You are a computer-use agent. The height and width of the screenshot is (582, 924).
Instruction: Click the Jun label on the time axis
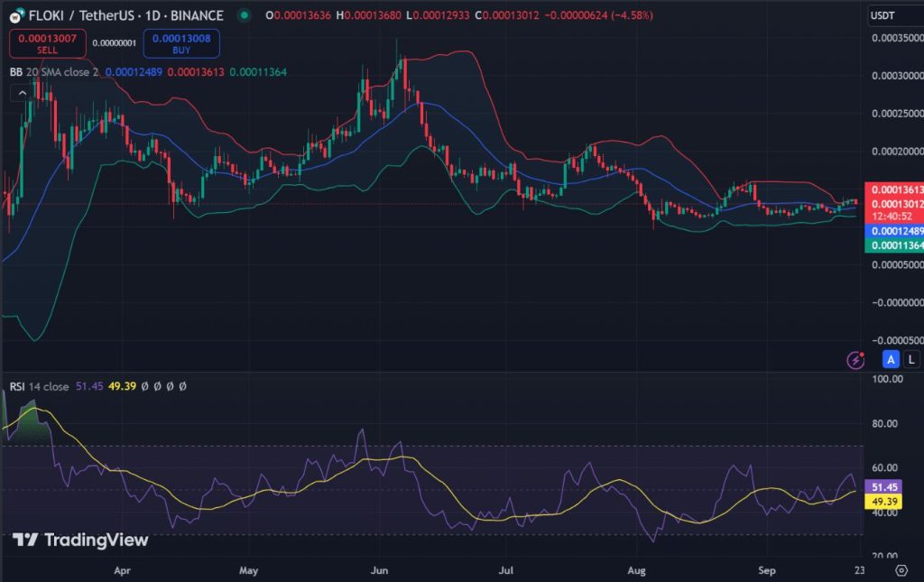(379, 570)
